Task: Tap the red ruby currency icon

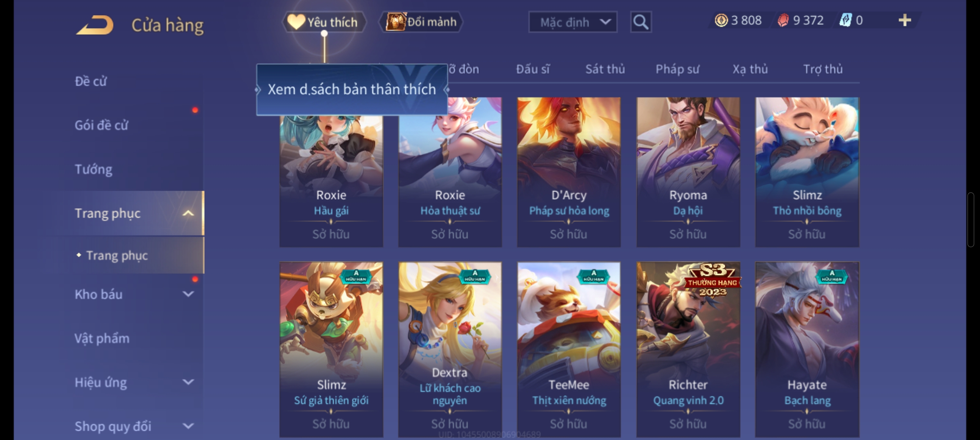Action: (783, 20)
